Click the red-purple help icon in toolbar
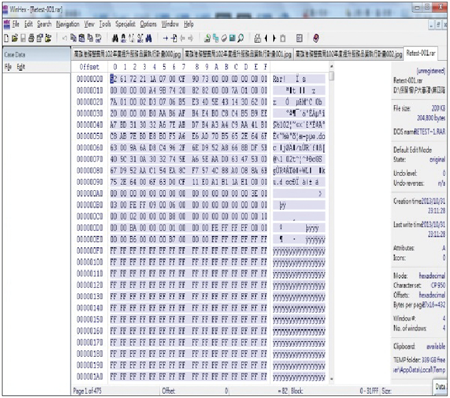This screenshot has width=450, height=398. 316,38
